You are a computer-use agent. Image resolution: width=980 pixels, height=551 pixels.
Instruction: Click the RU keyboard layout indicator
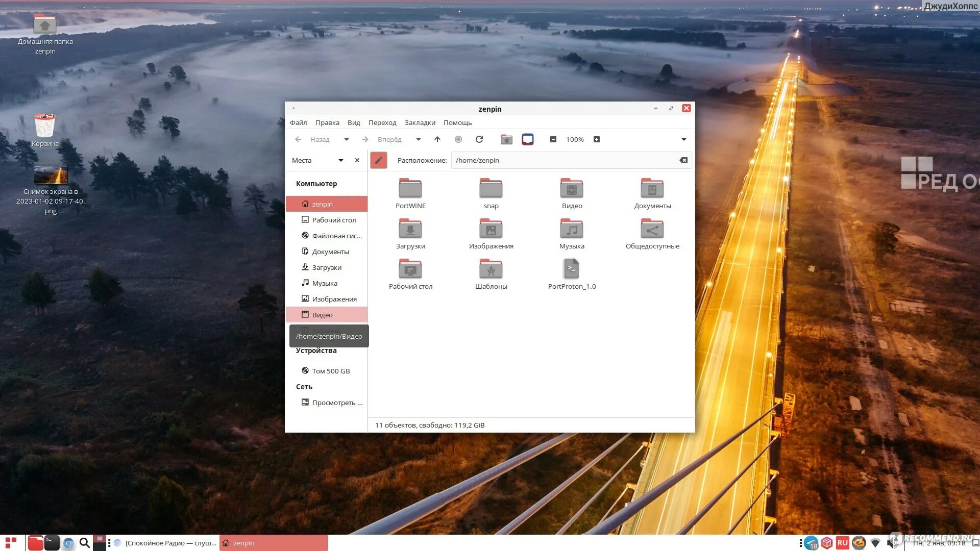click(842, 543)
